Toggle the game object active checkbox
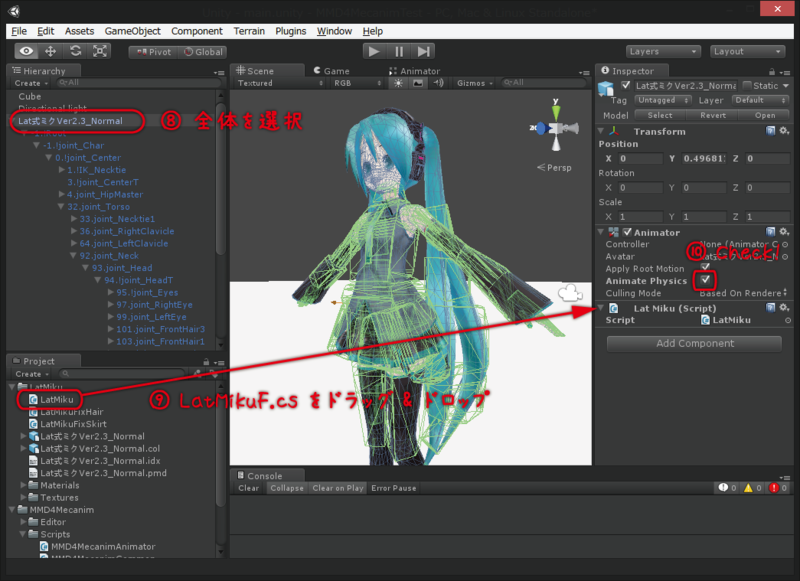The width and height of the screenshot is (800, 581). tap(626, 85)
